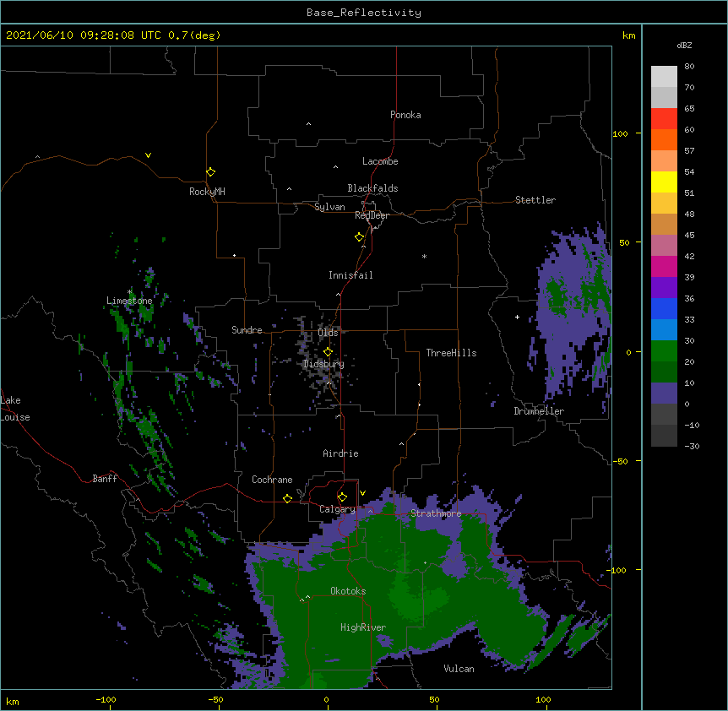Viewport: 728px width, 711px height.
Task: Click the yellow diamond marker above RockyMH
Action: (210, 172)
